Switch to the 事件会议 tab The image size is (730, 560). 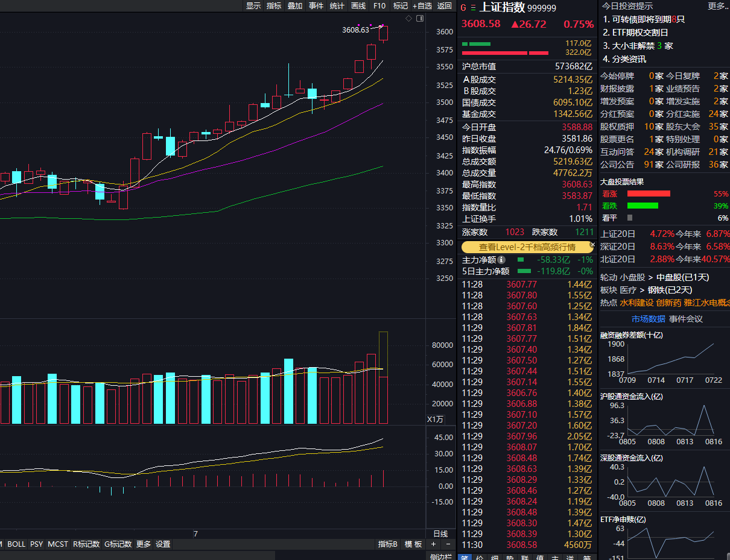coord(686,319)
